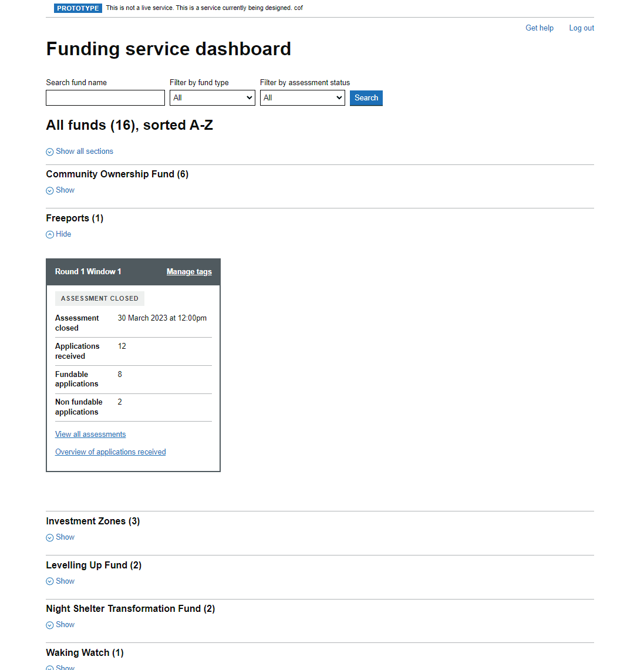Open View all assessments link

90,435
